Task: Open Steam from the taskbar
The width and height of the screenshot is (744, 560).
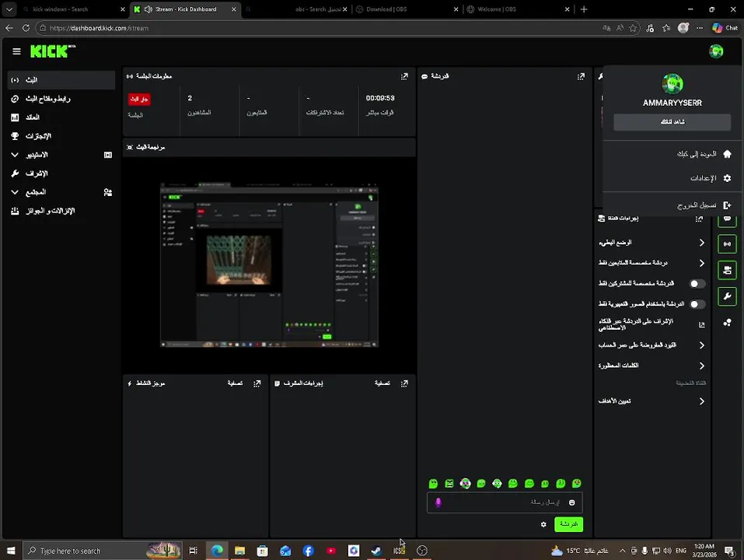Action: 376,551
